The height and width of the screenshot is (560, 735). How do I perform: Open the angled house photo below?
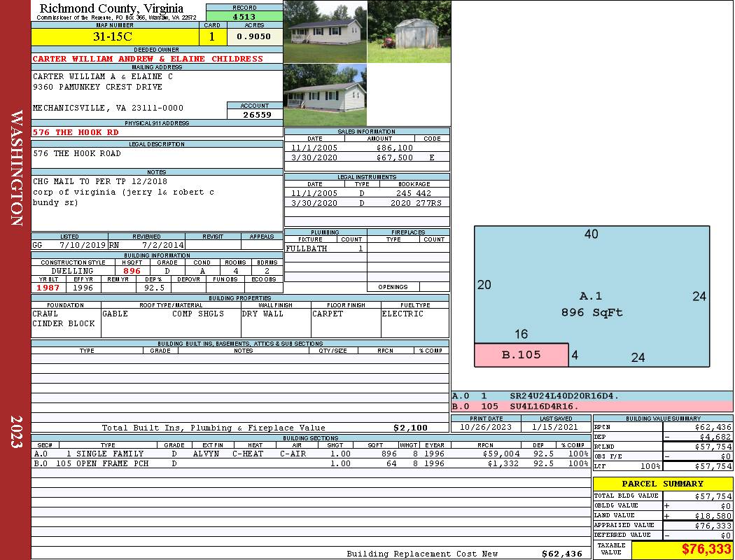tap(325, 94)
